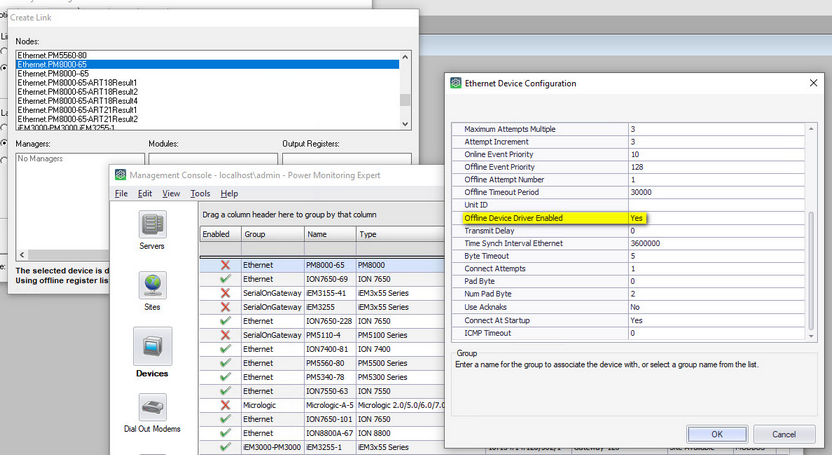Click OK in Ethernet Device Configuration
The image size is (832, 455).
pyautogui.click(x=717, y=434)
